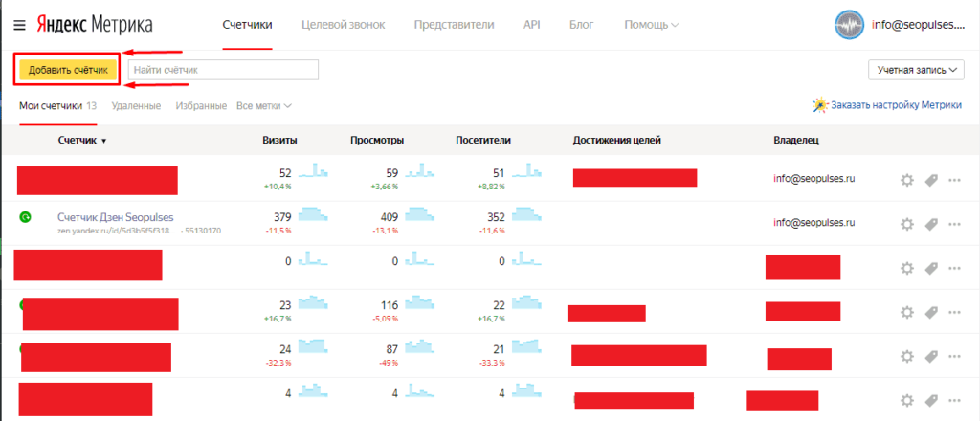Click the views value 409
The width and height of the screenshot is (980, 421).
[390, 217]
